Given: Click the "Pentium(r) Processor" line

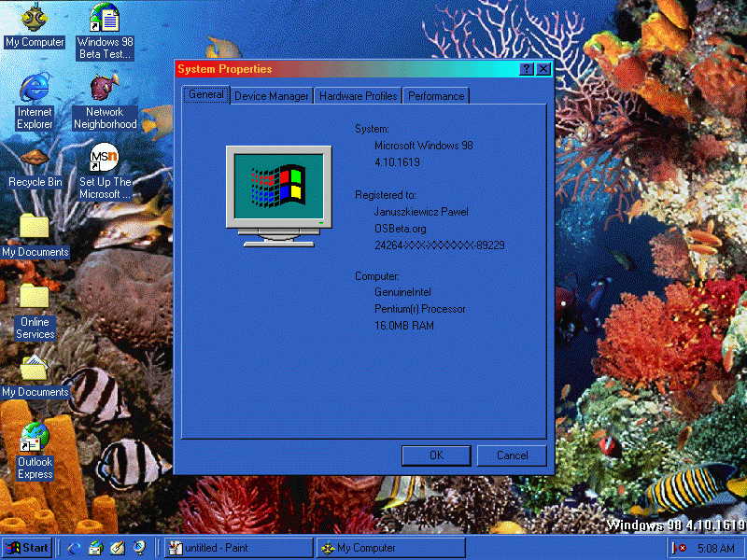Looking at the screenshot, I should 419,309.
